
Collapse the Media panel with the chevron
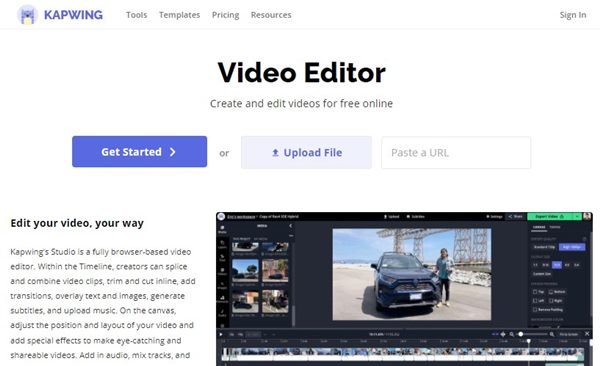coord(290,226)
